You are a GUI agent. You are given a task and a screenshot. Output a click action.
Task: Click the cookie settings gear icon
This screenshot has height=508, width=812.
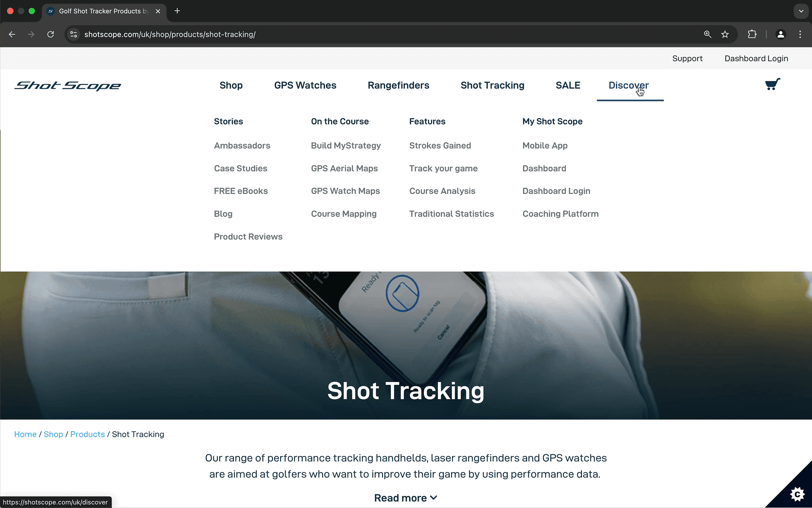[x=798, y=494]
